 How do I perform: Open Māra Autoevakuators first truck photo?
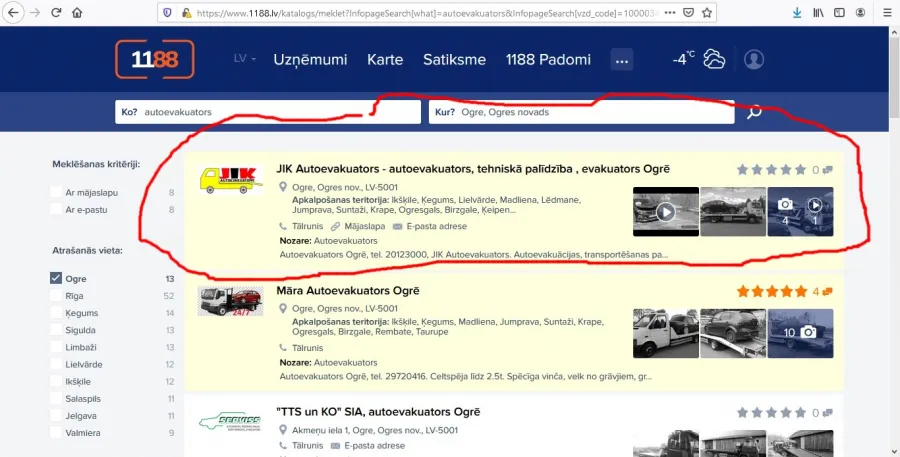(666, 333)
